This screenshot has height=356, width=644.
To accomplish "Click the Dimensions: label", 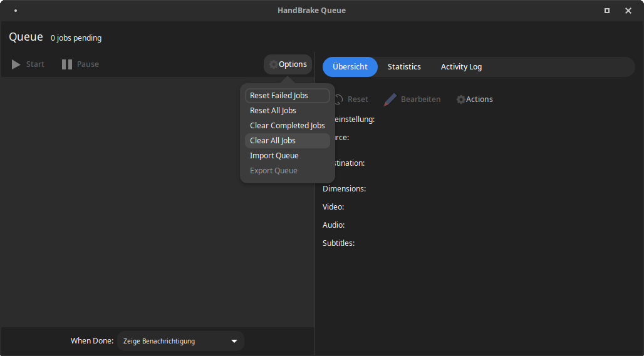I will [x=344, y=189].
